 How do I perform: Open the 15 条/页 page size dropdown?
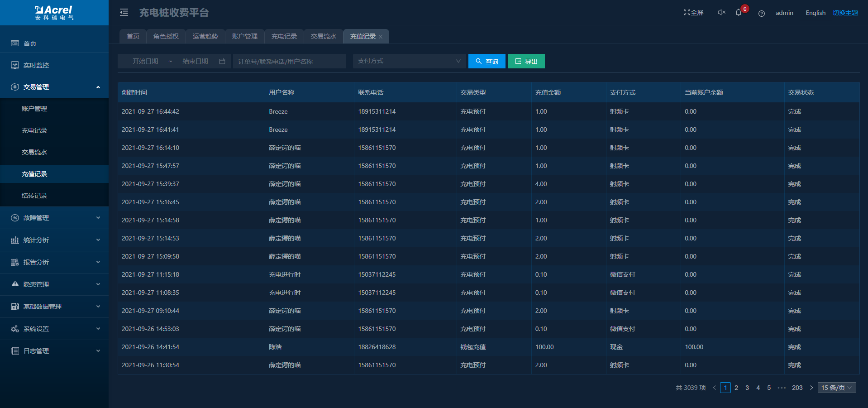pyautogui.click(x=836, y=388)
